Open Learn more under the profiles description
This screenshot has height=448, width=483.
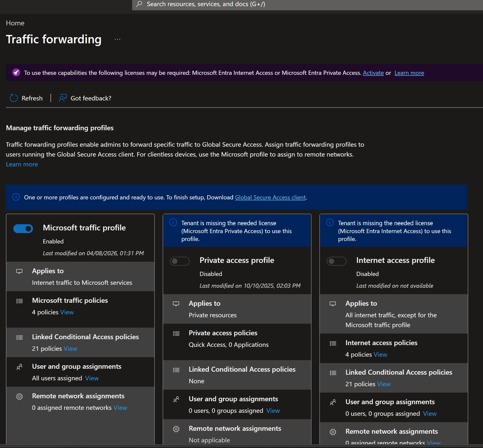click(x=22, y=164)
